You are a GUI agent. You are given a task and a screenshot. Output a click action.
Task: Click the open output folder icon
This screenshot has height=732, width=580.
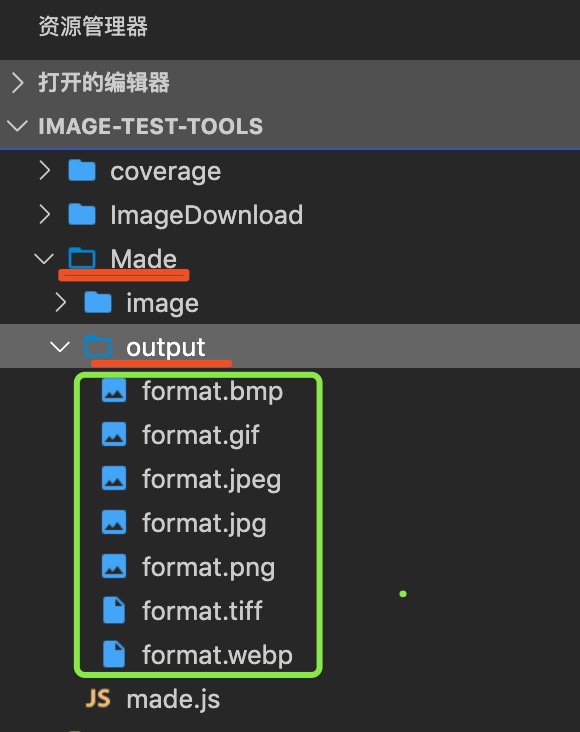(x=98, y=346)
